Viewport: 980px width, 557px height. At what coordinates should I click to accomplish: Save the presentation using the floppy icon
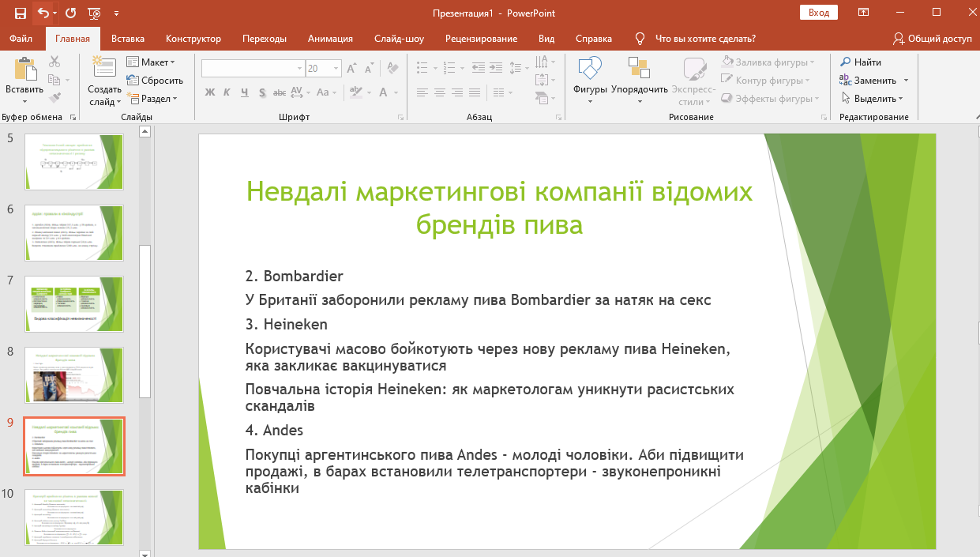coord(21,13)
